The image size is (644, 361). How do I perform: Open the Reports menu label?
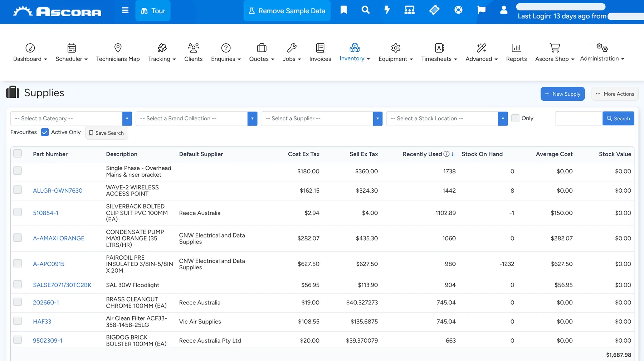(x=516, y=59)
